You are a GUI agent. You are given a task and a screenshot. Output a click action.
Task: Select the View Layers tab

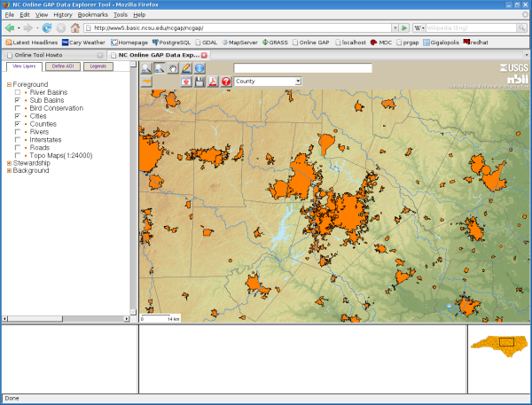(24, 66)
